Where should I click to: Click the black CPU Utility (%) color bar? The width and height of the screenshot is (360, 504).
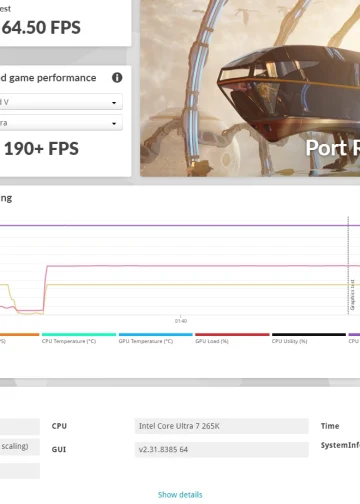click(x=309, y=334)
